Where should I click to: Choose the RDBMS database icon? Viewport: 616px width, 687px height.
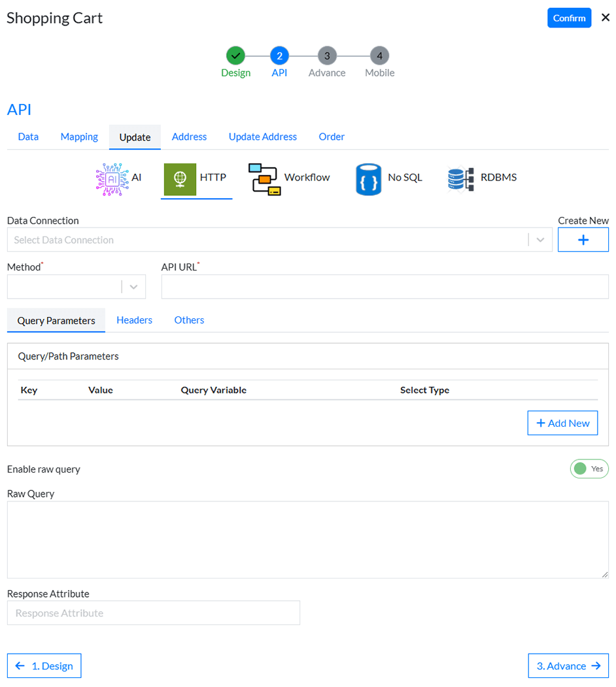point(461,178)
